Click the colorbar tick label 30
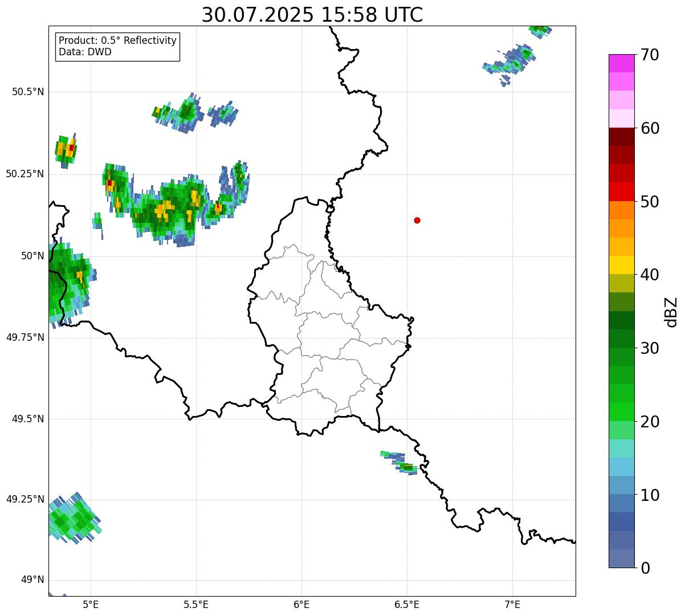 click(x=650, y=348)
